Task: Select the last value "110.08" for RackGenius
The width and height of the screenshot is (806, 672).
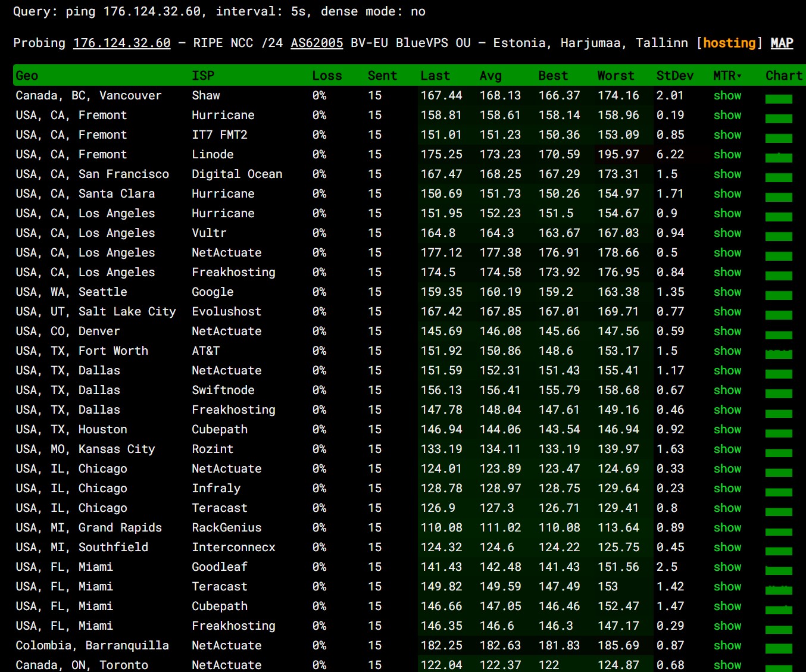Action: pos(441,527)
